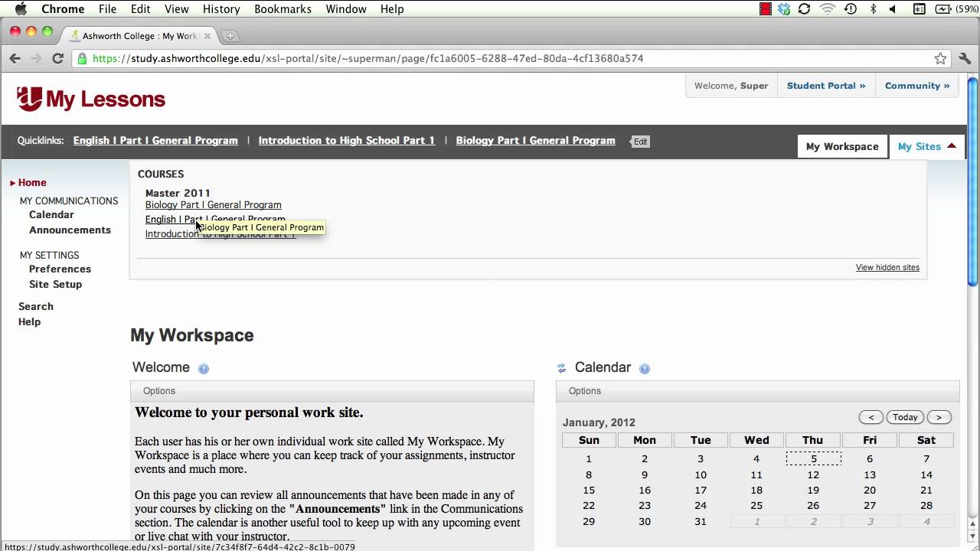Click the Bluetooth icon in menu bar
The image size is (980, 551).
click(873, 9)
